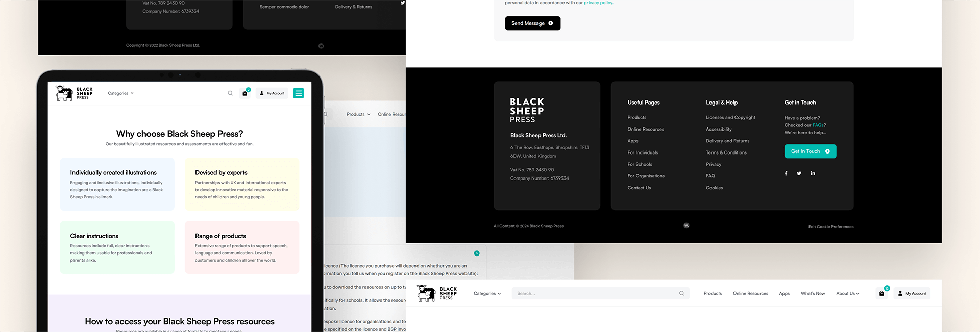The width and height of the screenshot is (980, 332).
Task: Select Range of products card
Action: tap(242, 247)
